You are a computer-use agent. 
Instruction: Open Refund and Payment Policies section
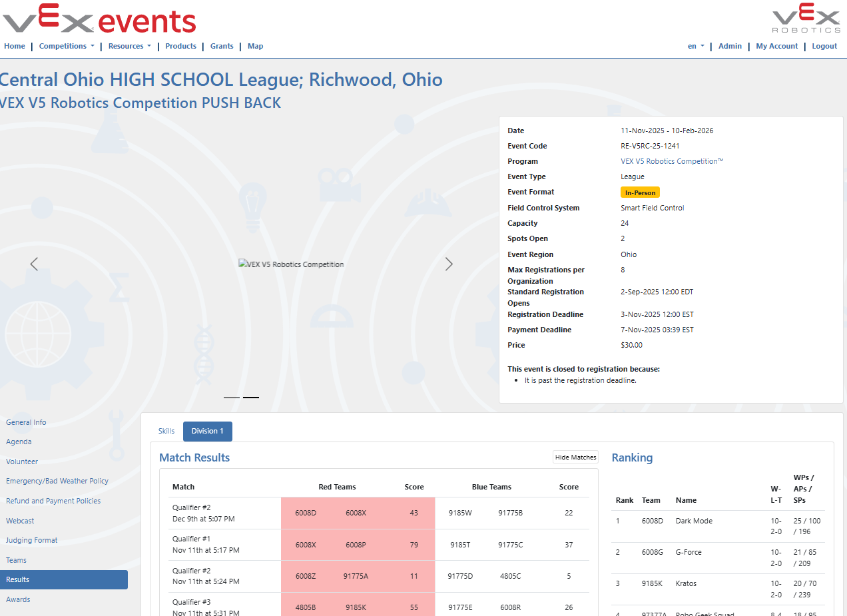tap(53, 501)
